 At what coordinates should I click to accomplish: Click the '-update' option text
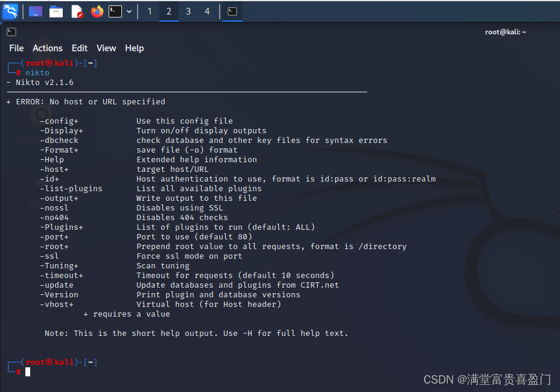[x=57, y=285]
